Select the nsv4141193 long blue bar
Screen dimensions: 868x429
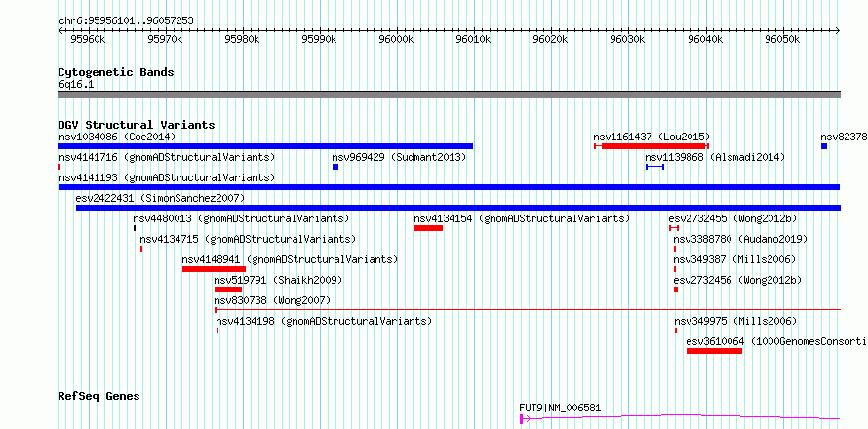click(x=449, y=187)
